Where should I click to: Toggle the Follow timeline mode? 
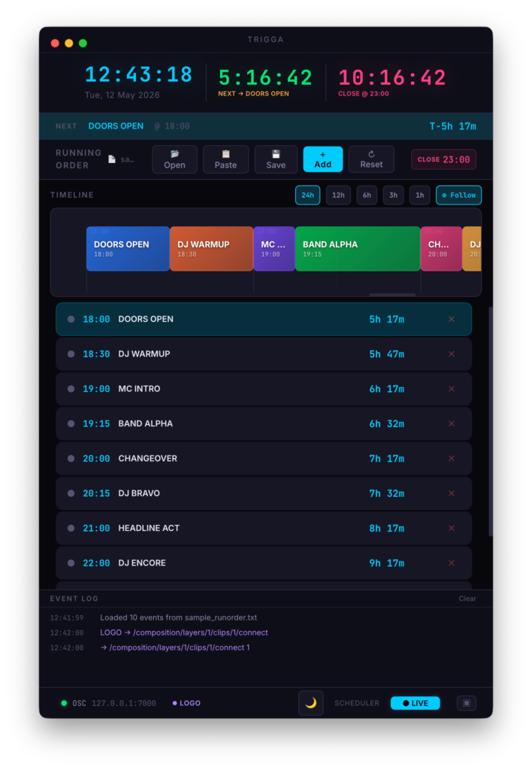coord(458,195)
